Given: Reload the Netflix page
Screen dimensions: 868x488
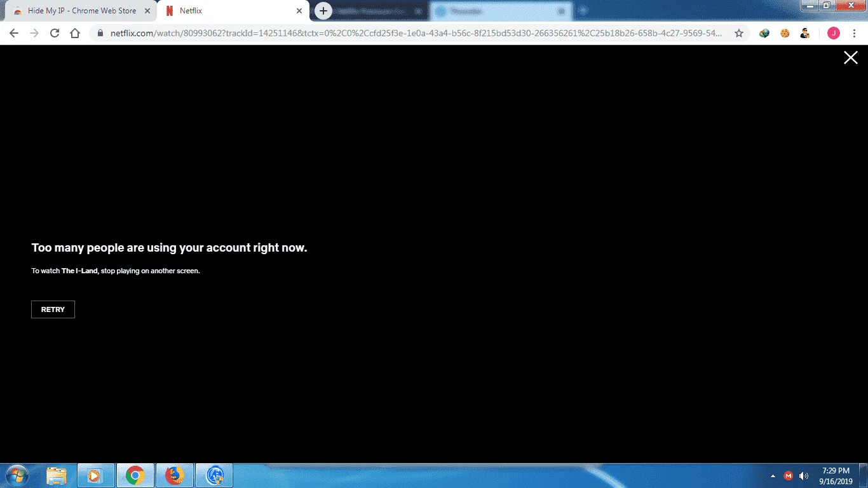Looking at the screenshot, I should tap(55, 33).
